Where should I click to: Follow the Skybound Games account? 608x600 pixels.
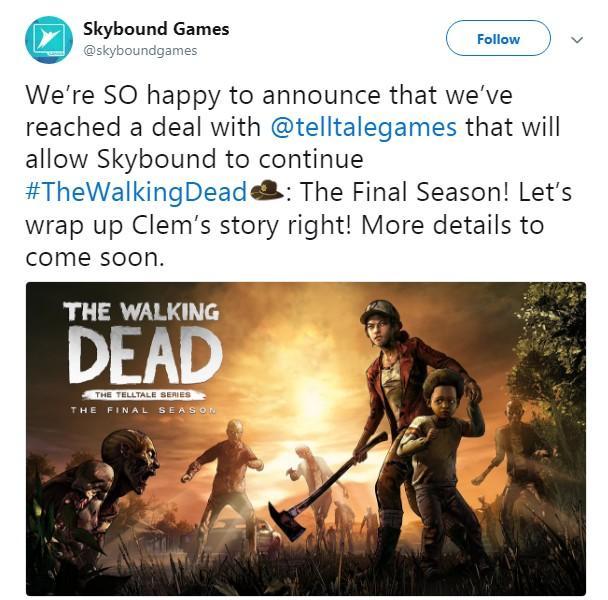coord(498,38)
